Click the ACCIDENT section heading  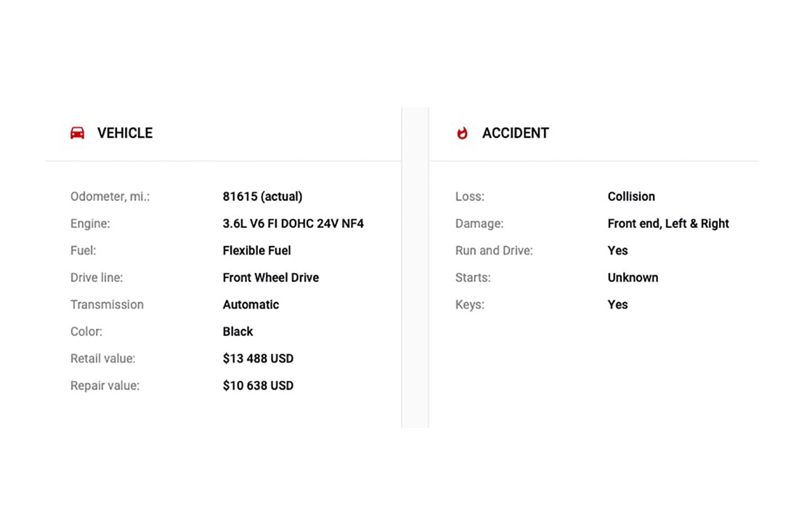pyautogui.click(x=515, y=133)
